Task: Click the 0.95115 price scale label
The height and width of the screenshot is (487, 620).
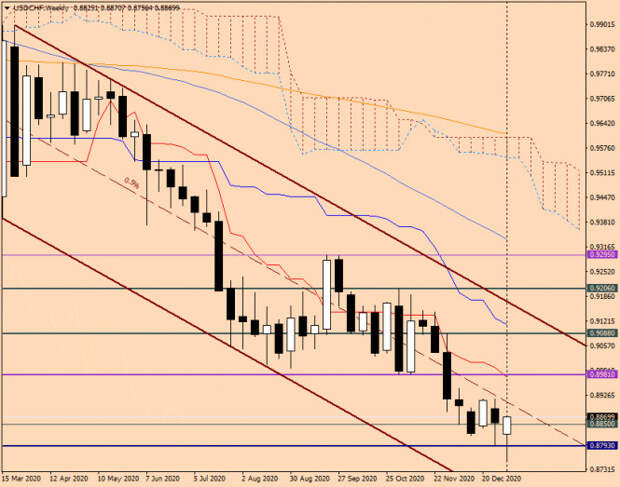Action: click(x=603, y=173)
